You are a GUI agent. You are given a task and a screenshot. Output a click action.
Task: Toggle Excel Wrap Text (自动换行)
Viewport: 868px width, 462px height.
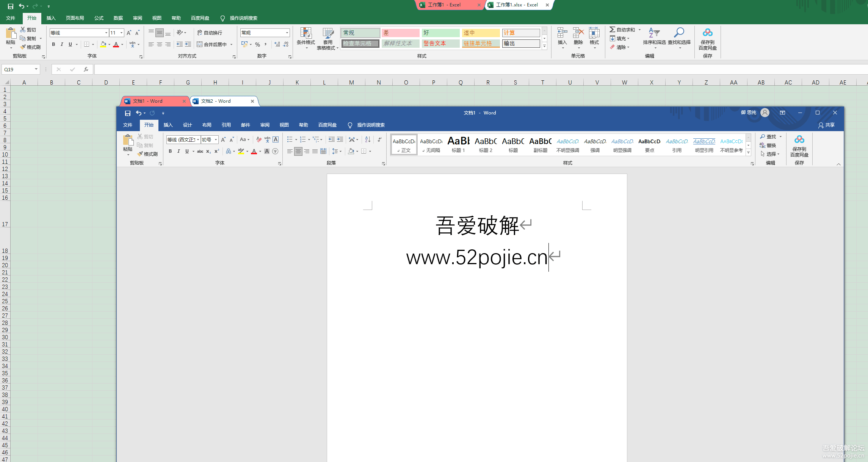pyautogui.click(x=210, y=33)
